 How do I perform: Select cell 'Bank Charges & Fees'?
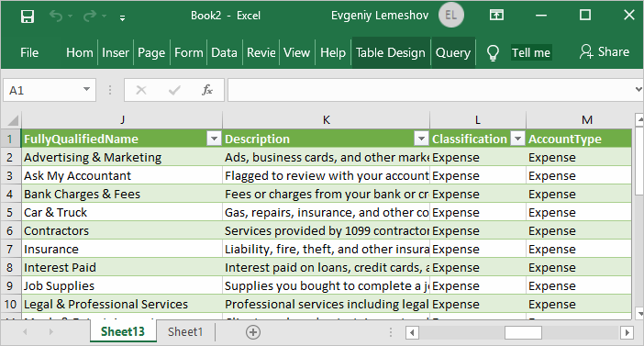122,194
